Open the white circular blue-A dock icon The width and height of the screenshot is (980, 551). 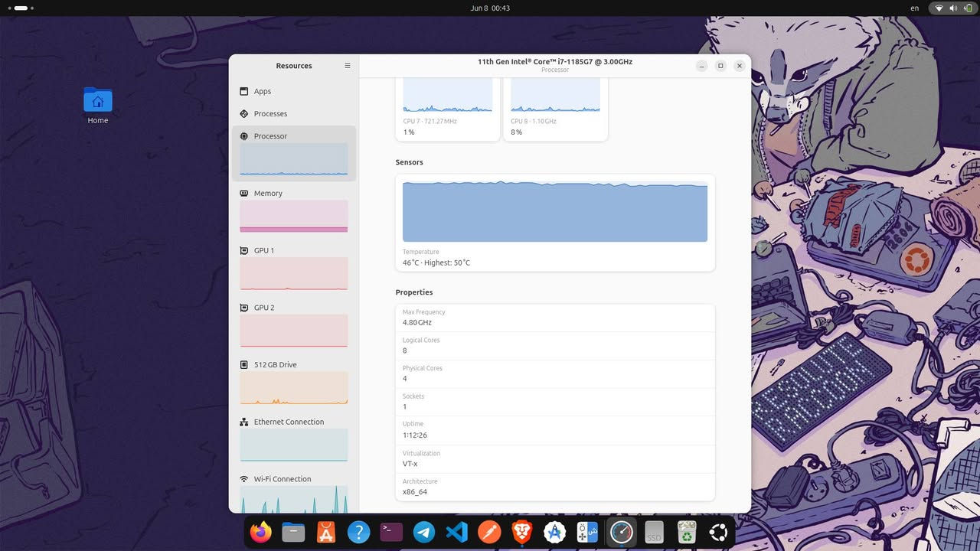pos(555,532)
